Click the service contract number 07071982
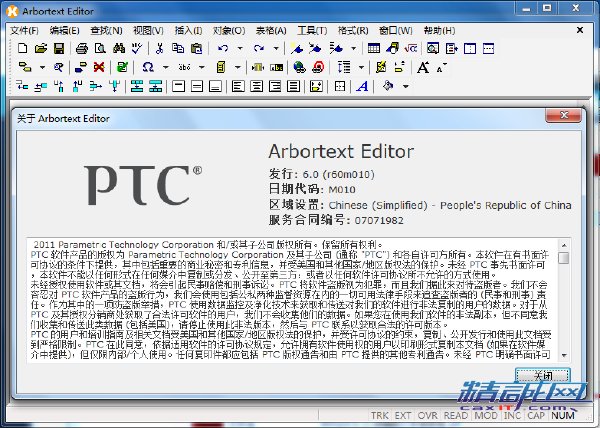The image size is (600, 428). point(379,221)
